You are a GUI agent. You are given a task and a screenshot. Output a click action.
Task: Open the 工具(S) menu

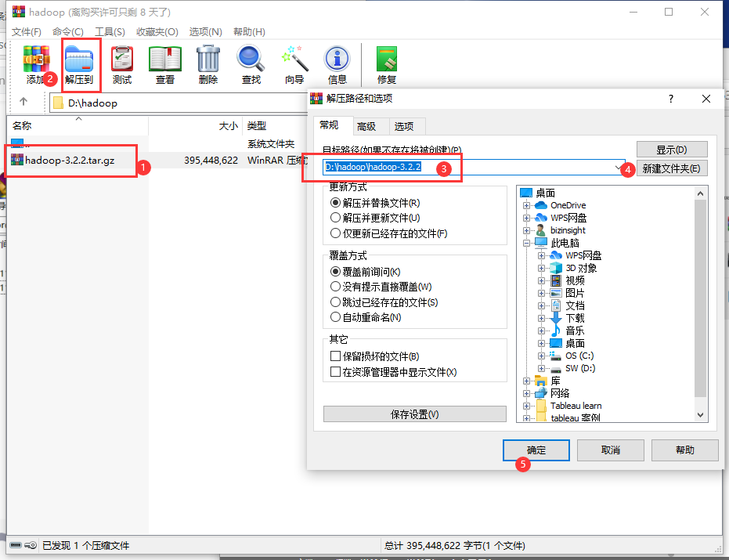pyautogui.click(x=110, y=31)
